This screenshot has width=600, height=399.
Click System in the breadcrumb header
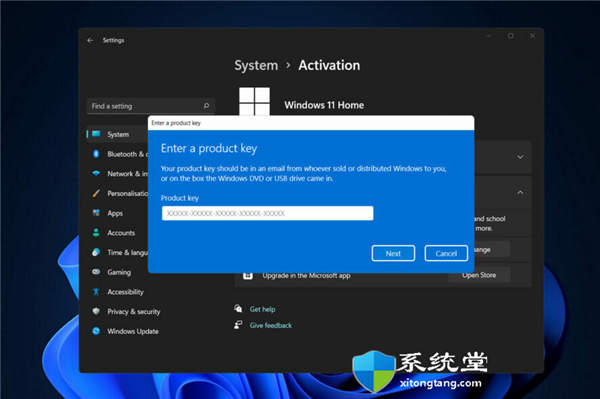[x=256, y=65]
